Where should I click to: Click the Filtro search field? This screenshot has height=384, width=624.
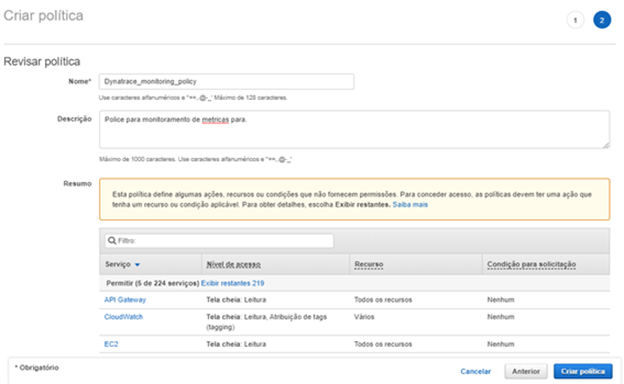pyautogui.click(x=219, y=240)
